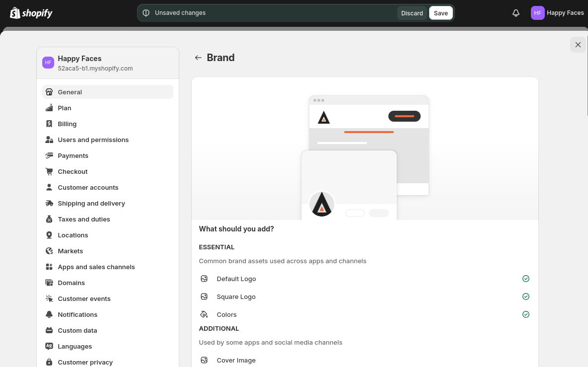
Task: Click the Locations pin icon
Action: point(49,235)
